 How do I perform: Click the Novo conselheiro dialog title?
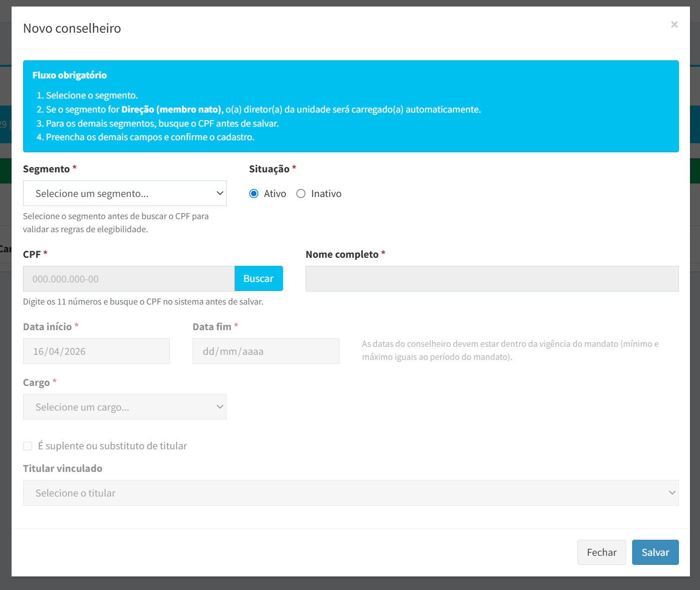(72, 29)
